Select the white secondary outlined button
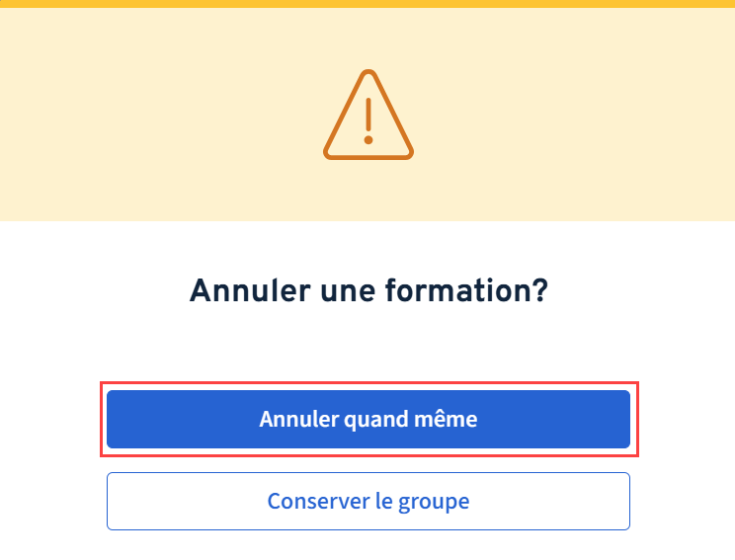The width and height of the screenshot is (735, 560). (x=367, y=501)
